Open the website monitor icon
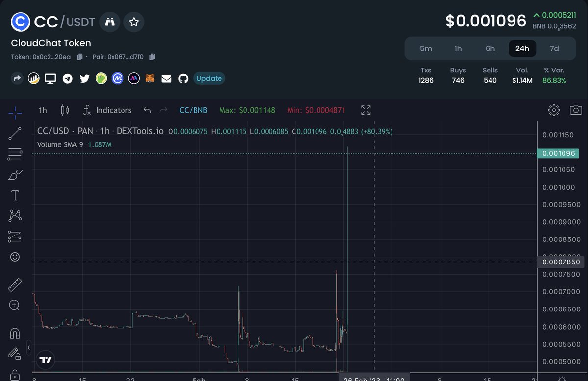Viewport: 588px width, 381px height. pos(50,78)
